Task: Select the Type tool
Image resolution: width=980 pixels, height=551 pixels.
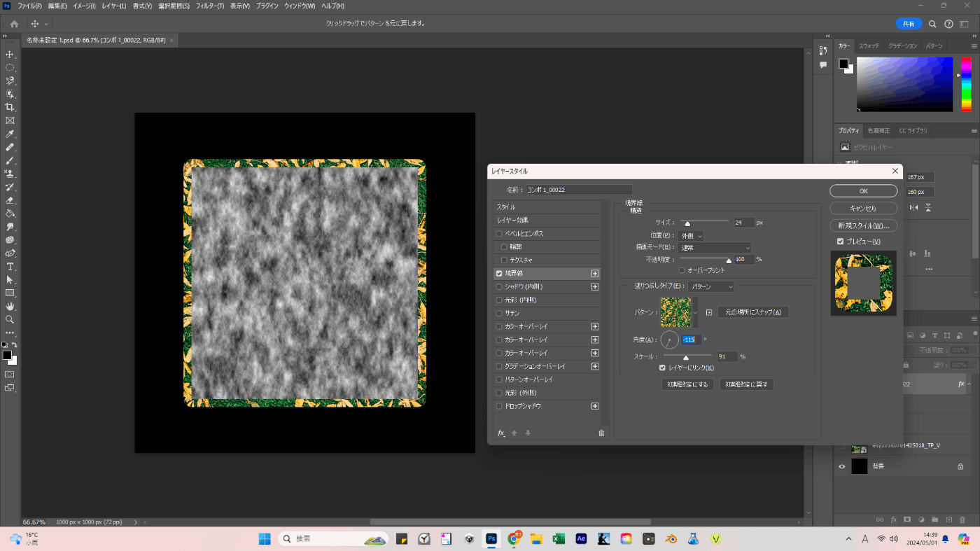Action: 10,267
